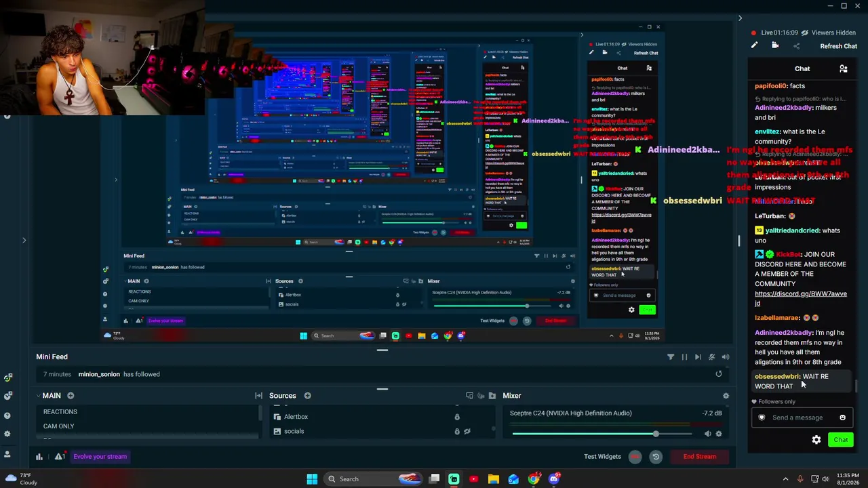Click the chat panel scrollbar
The width and height of the screenshot is (868, 488).
click(x=856, y=385)
